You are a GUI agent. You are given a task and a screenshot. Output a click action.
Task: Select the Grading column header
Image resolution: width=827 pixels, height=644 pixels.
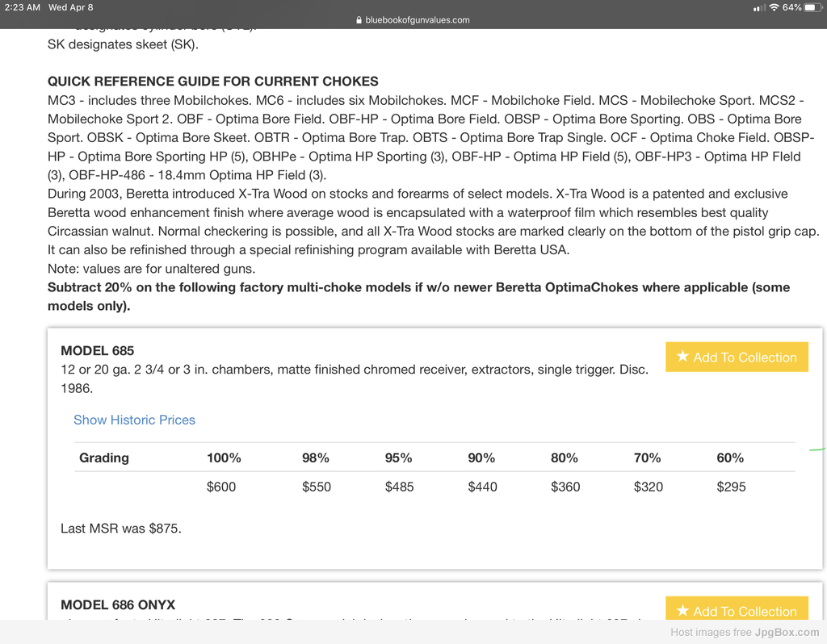[104, 458]
